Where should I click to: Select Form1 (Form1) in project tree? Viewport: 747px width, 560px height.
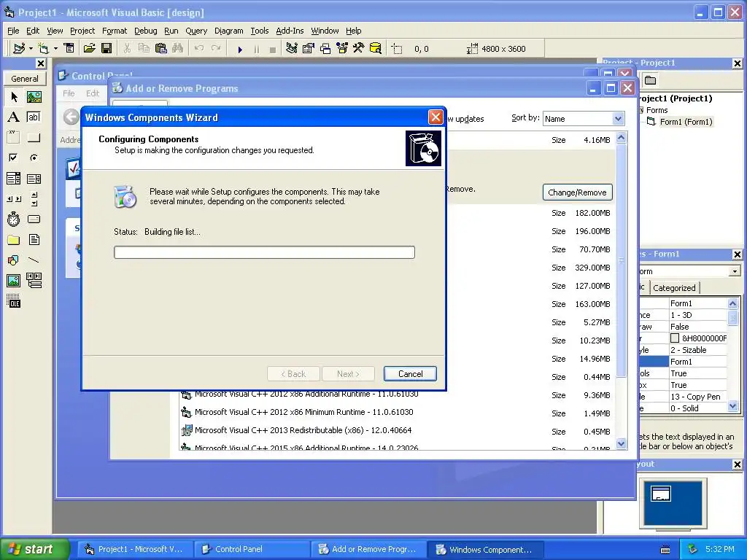(686, 122)
